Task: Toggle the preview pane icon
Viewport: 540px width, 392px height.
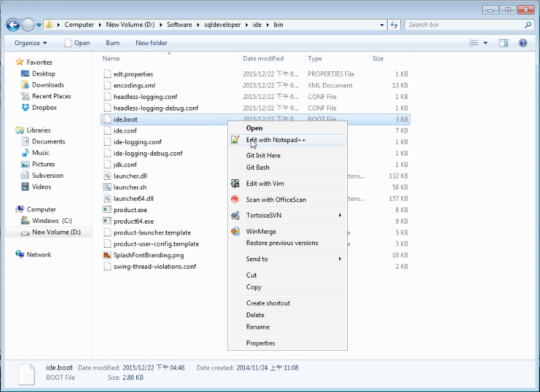Action: click(504, 43)
